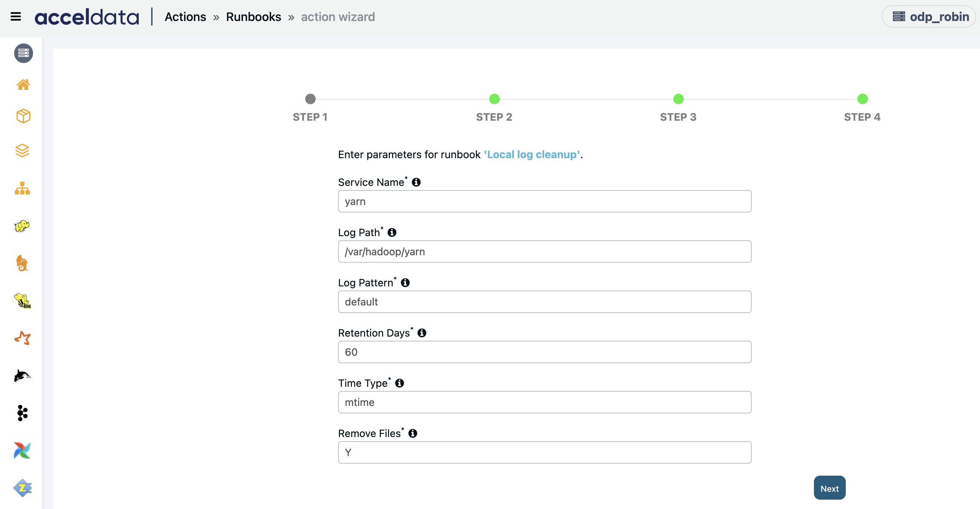Open the orange squirrel icon in sidebar
Viewport: 980px width, 509px height.
[22, 263]
